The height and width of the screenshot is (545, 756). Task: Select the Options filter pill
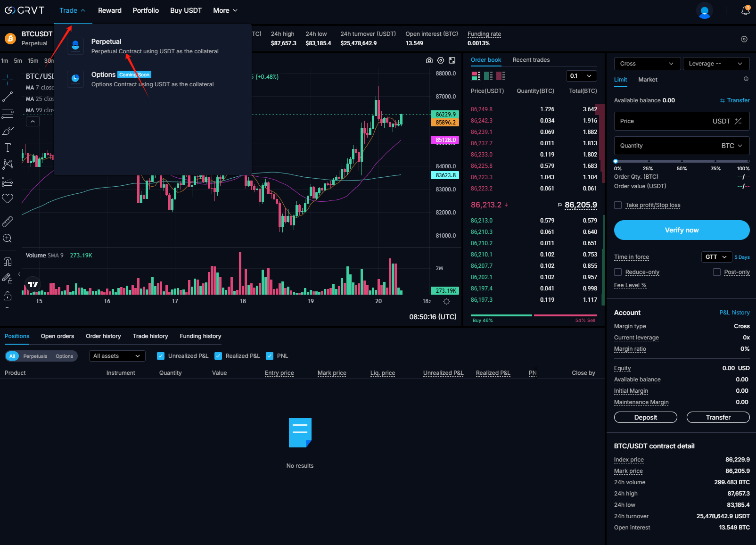coord(64,356)
